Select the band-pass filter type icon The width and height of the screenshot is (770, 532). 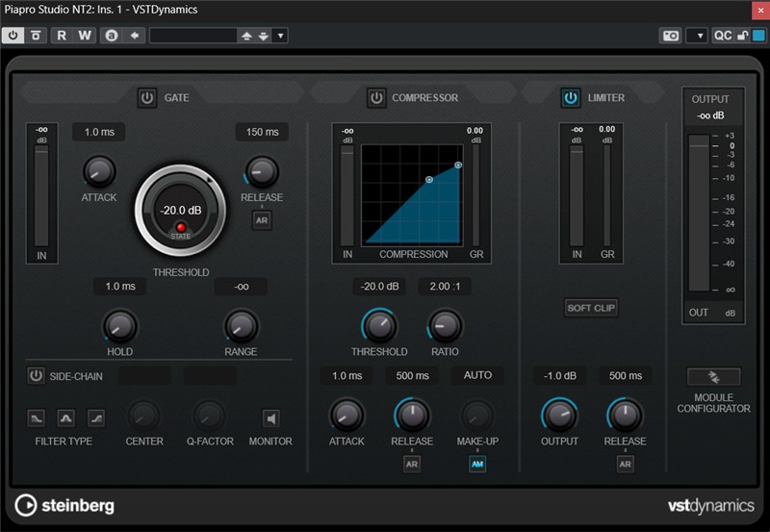pyautogui.click(x=65, y=418)
